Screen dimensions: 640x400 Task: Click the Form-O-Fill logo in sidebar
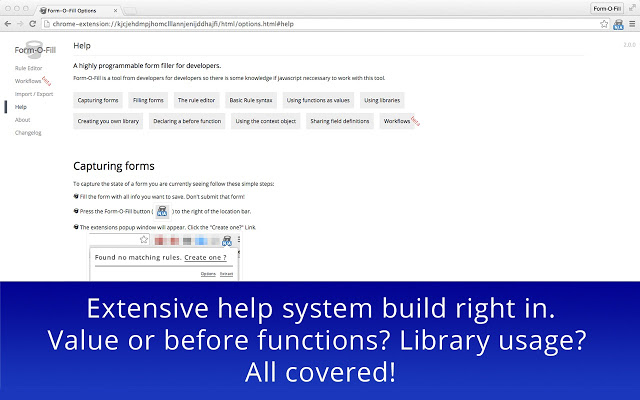pos(35,49)
